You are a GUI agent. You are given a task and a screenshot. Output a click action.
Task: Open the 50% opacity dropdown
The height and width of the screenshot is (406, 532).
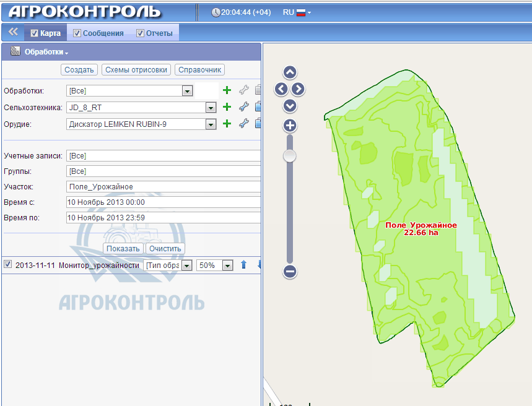coord(228,264)
